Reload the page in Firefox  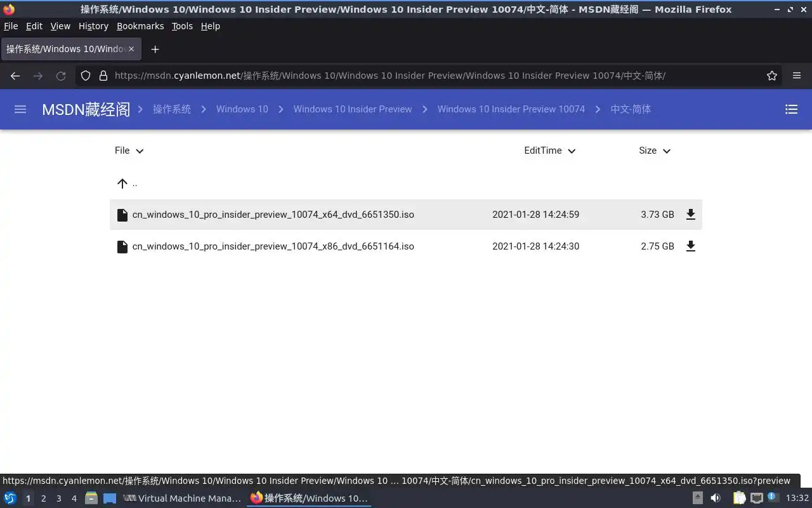click(61, 76)
